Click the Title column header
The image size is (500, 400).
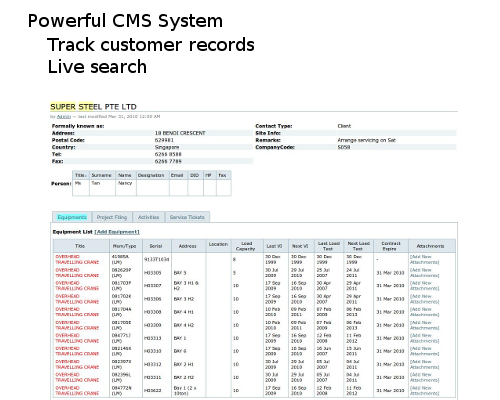click(80, 246)
